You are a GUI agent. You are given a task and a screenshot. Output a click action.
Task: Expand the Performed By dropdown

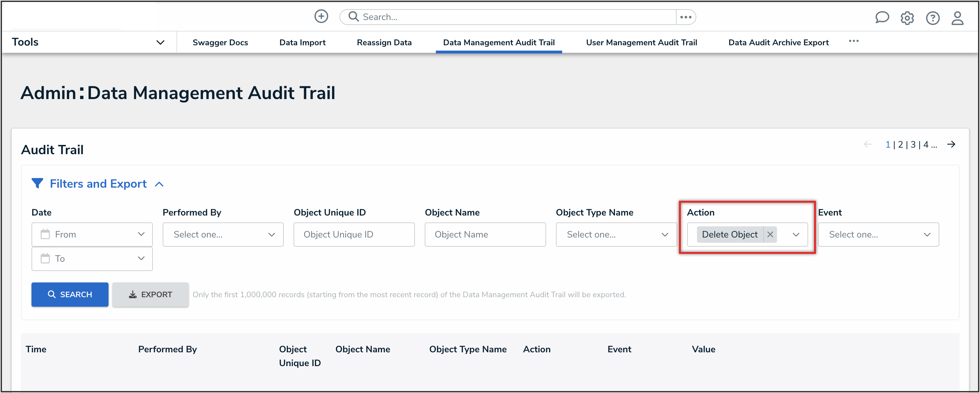[x=223, y=234]
